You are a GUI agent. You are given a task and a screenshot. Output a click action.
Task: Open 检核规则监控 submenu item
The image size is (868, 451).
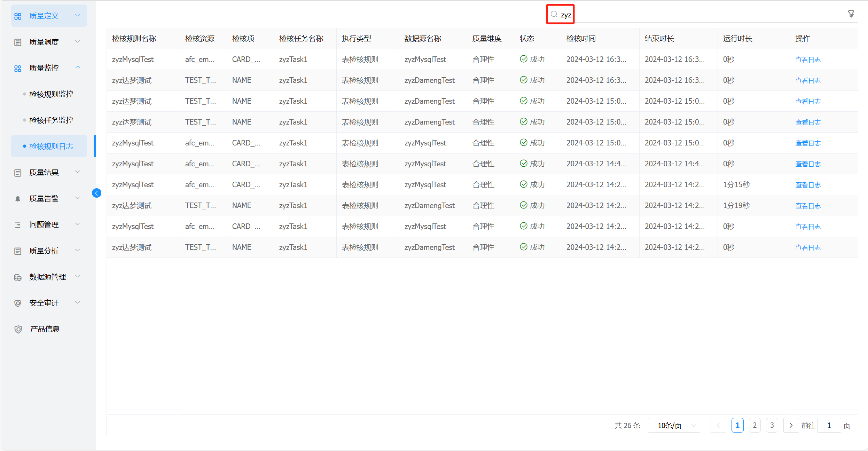51,94
